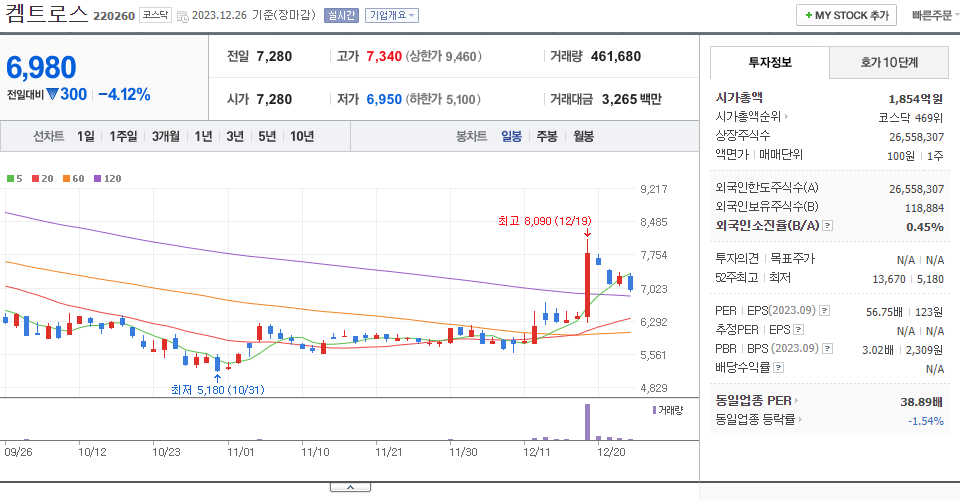
Task: Switch to 투자정보 tab
Action: (770, 62)
